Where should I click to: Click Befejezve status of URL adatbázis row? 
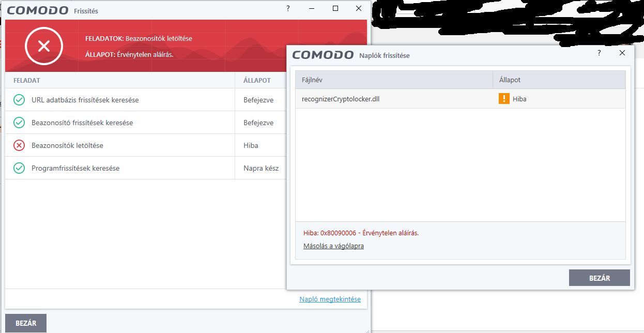coord(258,100)
